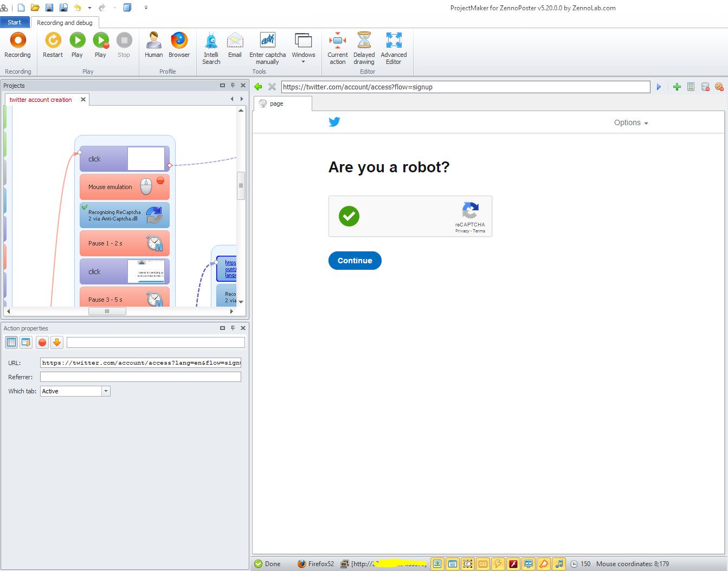
Task: Maximize the Action properties panel
Action: (222, 328)
